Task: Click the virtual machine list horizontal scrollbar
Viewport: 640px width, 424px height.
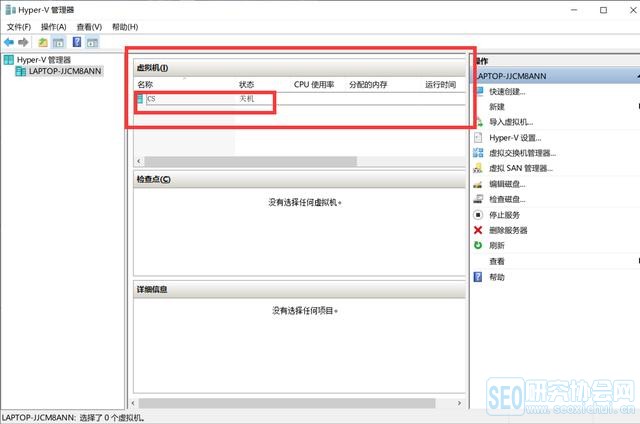Action: (x=251, y=161)
